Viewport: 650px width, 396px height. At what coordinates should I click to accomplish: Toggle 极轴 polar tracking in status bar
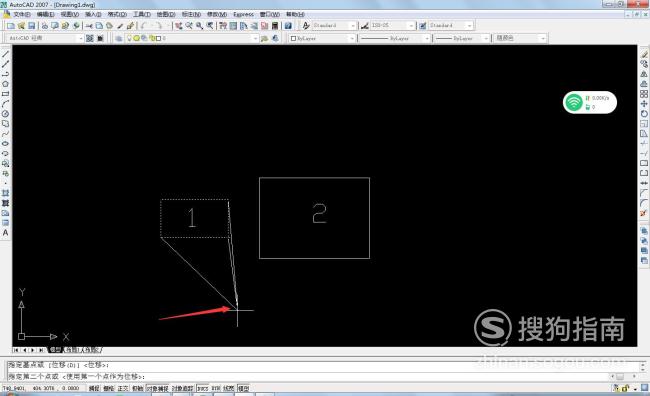(138, 389)
